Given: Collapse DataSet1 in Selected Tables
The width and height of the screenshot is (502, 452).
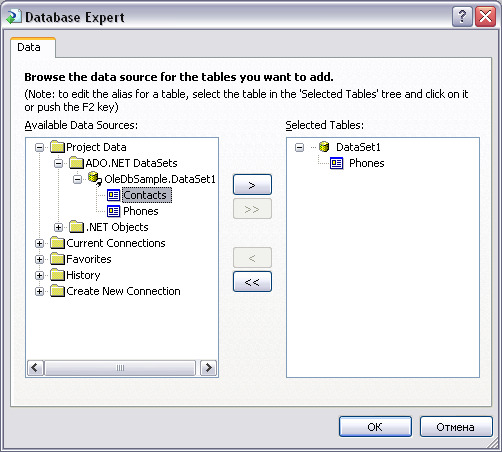Looking at the screenshot, I should [x=299, y=147].
